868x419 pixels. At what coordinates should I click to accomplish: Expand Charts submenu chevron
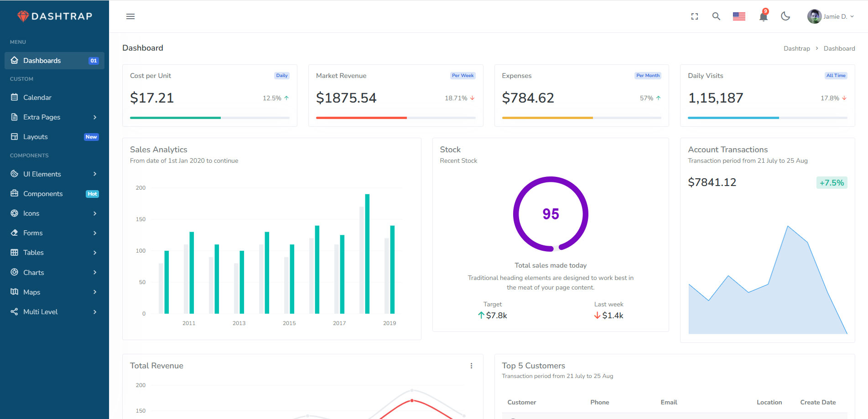95,272
